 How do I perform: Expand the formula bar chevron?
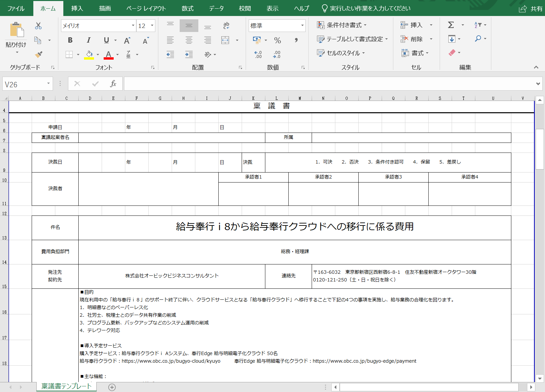[x=538, y=84]
